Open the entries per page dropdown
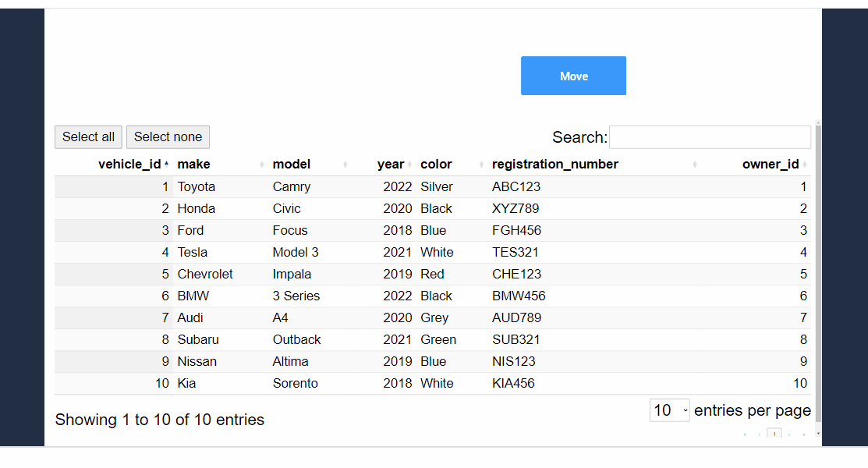868x468 pixels. coord(669,410)
